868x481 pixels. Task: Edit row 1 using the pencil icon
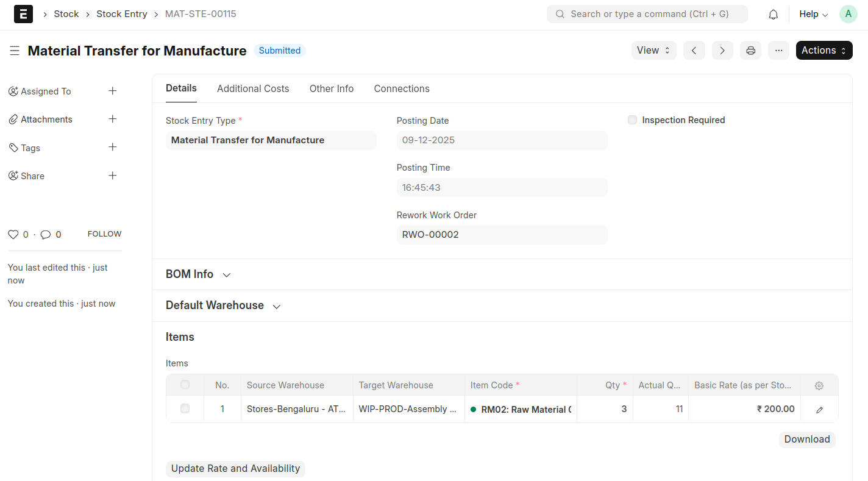point(819,410)
